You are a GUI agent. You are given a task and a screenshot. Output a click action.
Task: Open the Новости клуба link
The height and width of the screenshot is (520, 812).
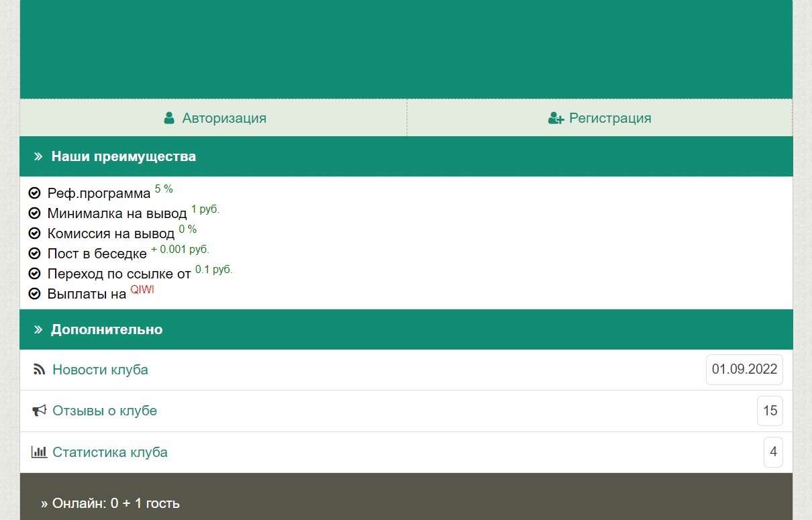100,370
